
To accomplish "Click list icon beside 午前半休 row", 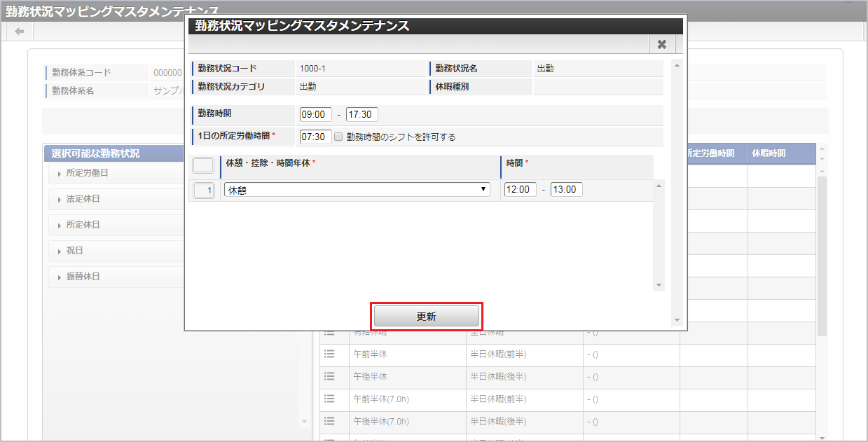I will tap(330, 354).
